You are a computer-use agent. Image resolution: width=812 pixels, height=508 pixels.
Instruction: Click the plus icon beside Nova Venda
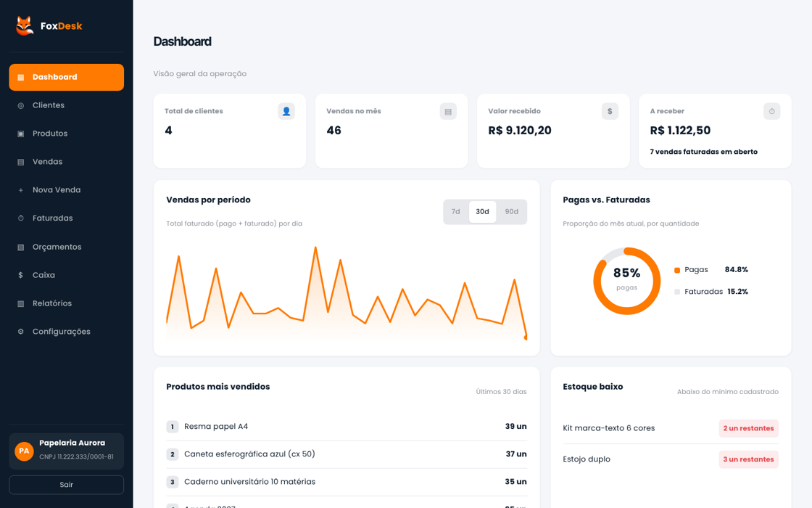21,190
